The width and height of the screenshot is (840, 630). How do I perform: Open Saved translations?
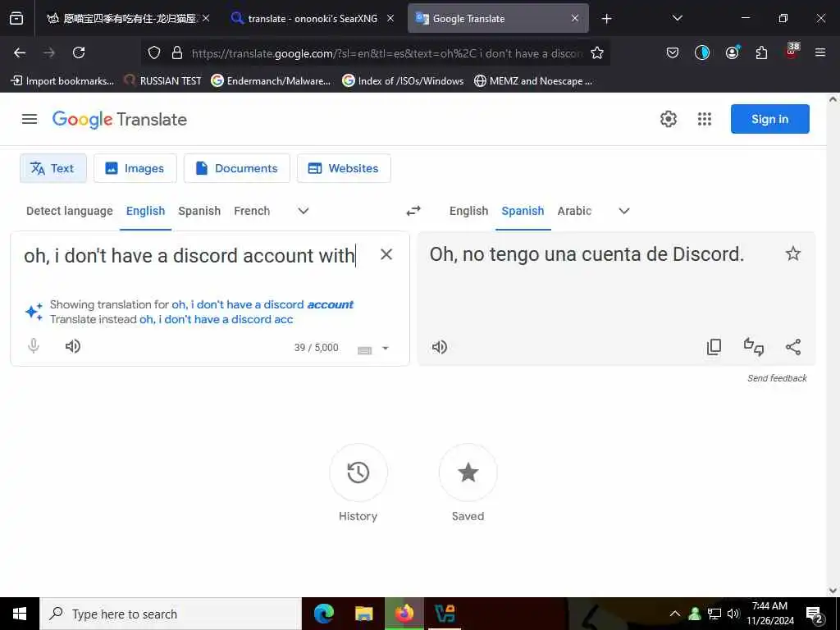[x=468, y=472]
